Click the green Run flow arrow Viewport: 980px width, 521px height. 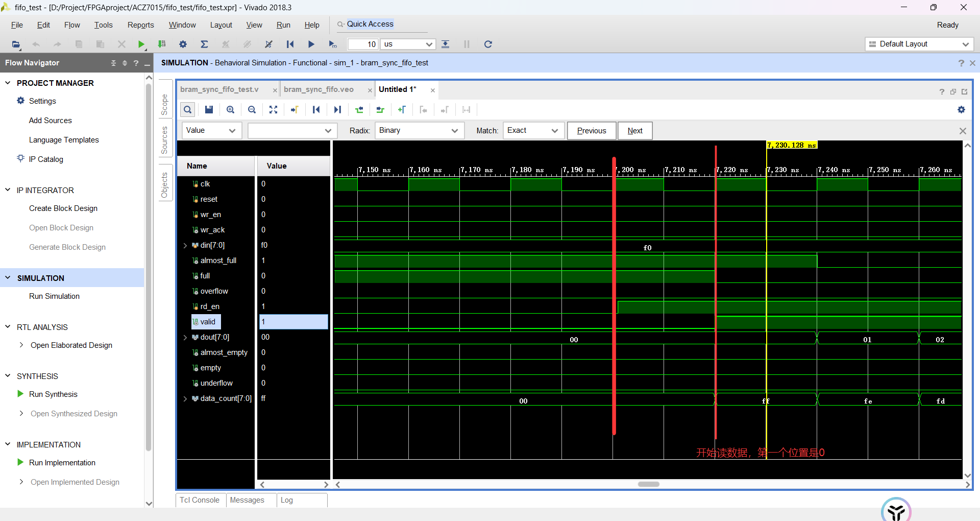point(141,44)
